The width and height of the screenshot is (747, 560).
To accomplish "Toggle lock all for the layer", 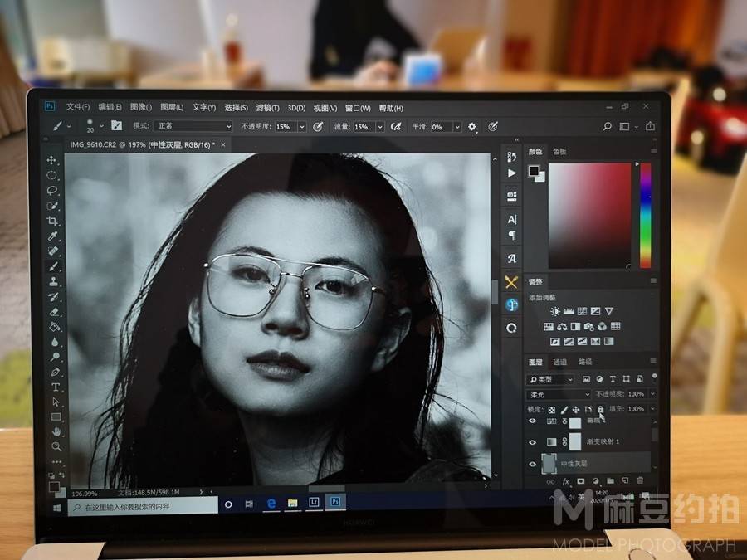I will (x=600, y=409).
